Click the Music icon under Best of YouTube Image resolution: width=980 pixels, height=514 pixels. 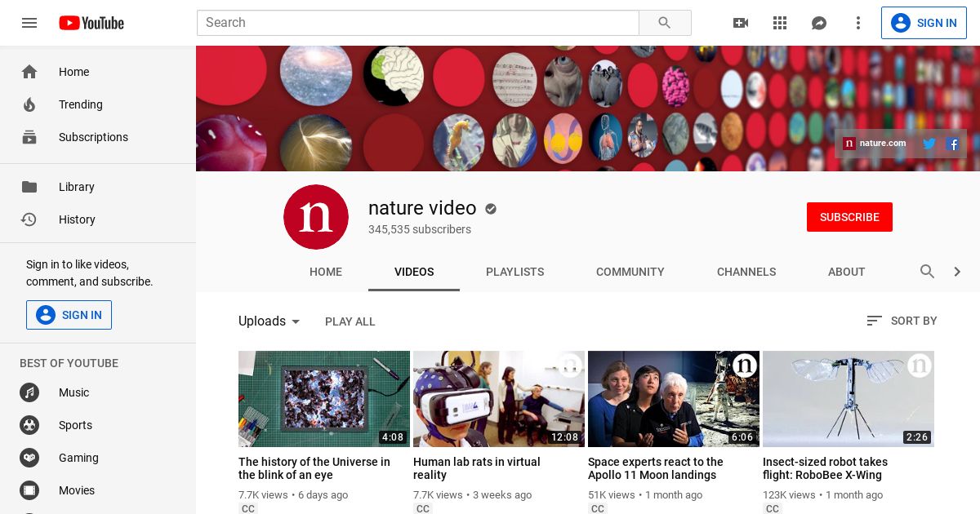[x=29, y=392]
